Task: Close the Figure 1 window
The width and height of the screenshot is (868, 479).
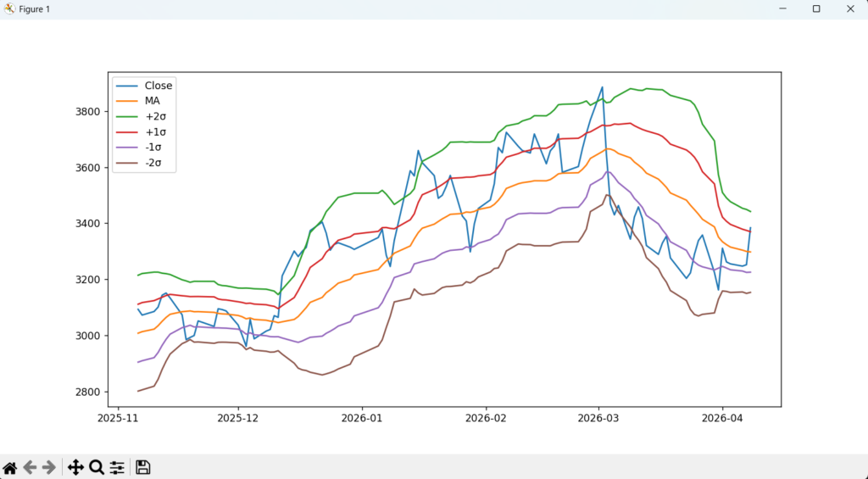Action: [849, 8]
